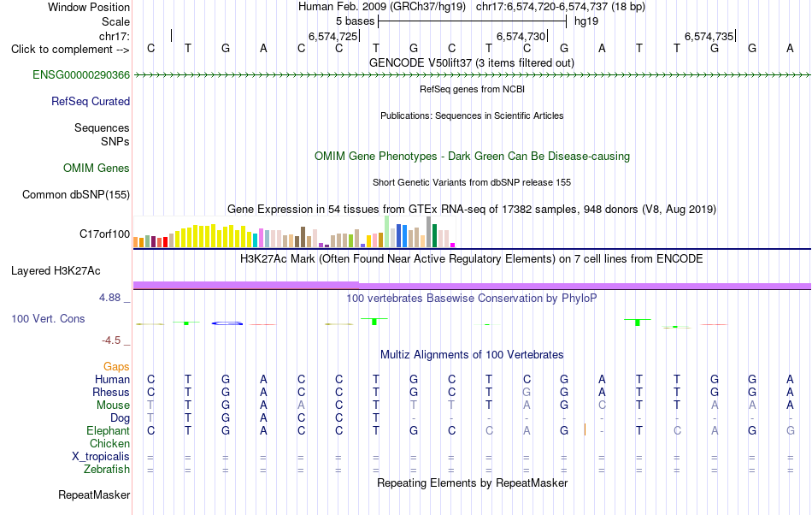The height and width of the screenshot is (515, 812).
Task: Click the Common dbSNP(155) track label
Action: pyautogui.click(x=76, y=195)
